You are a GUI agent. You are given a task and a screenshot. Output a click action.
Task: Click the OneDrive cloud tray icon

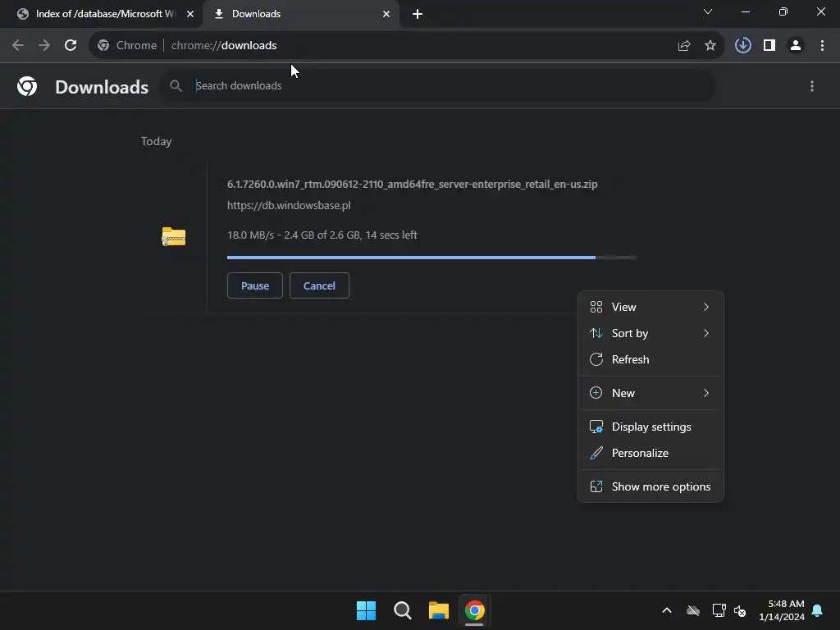pos(693,610)
